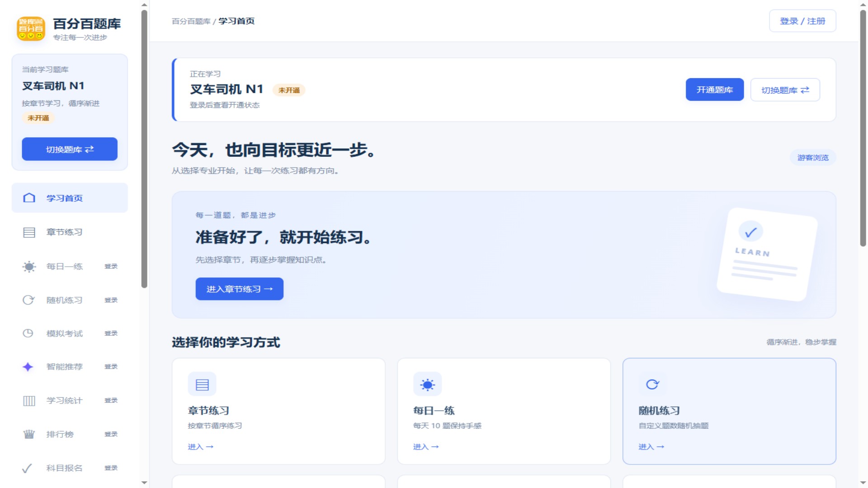Click the clock icon beside 模拟考试

click(28, 333)
